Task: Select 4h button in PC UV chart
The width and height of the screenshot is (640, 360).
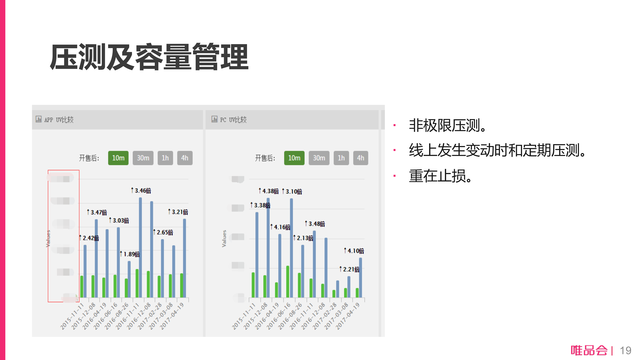Action: click(361, 158)
